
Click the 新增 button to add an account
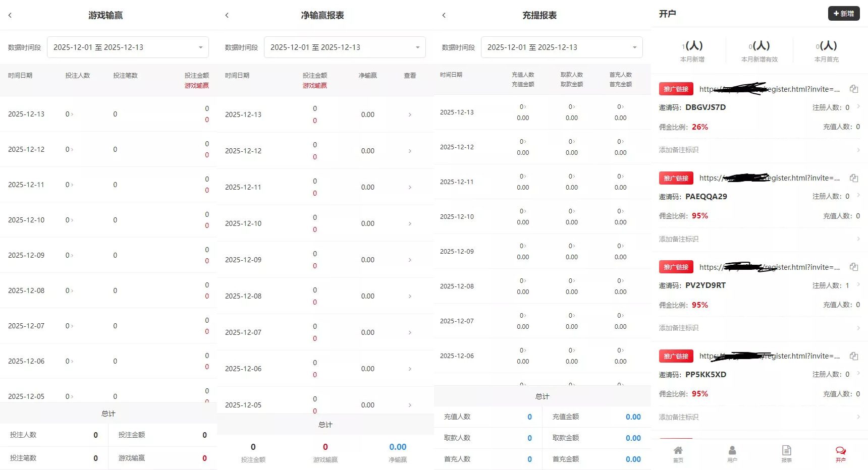(x=843, y=14)
